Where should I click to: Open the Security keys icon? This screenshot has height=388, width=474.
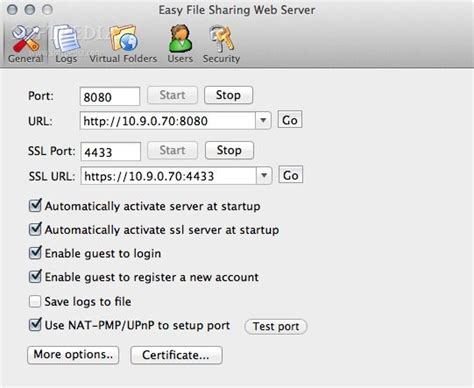(221, 39)
